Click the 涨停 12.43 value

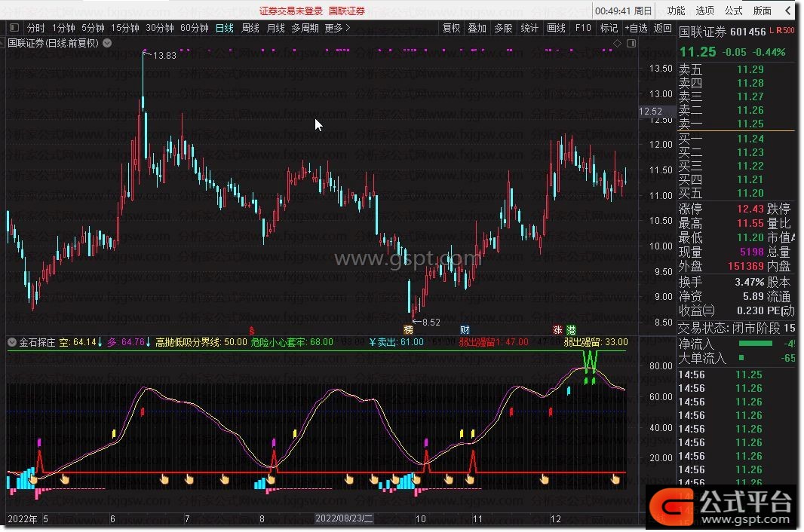(750, 209)
